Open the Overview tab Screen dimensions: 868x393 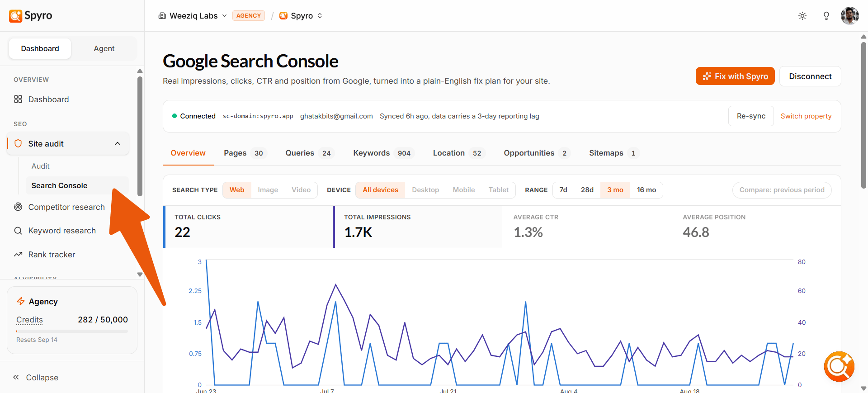(188, 153)
